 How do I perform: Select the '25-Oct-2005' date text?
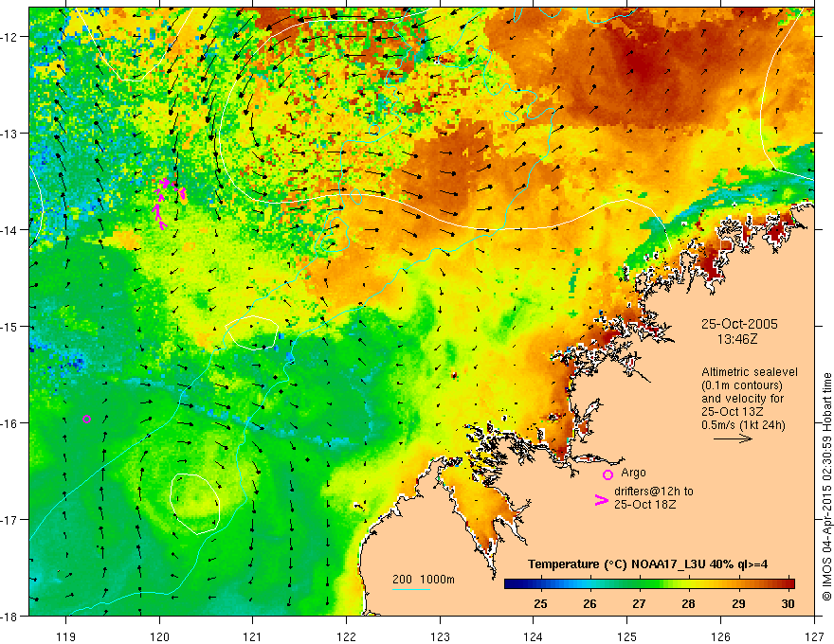point(739,324)
